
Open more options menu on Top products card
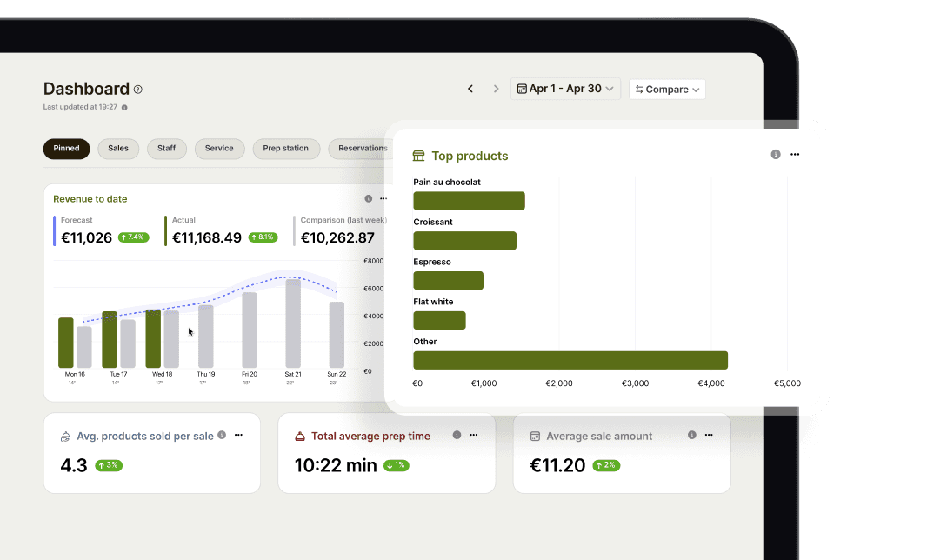pyautogui.click(x=795, y=154)
